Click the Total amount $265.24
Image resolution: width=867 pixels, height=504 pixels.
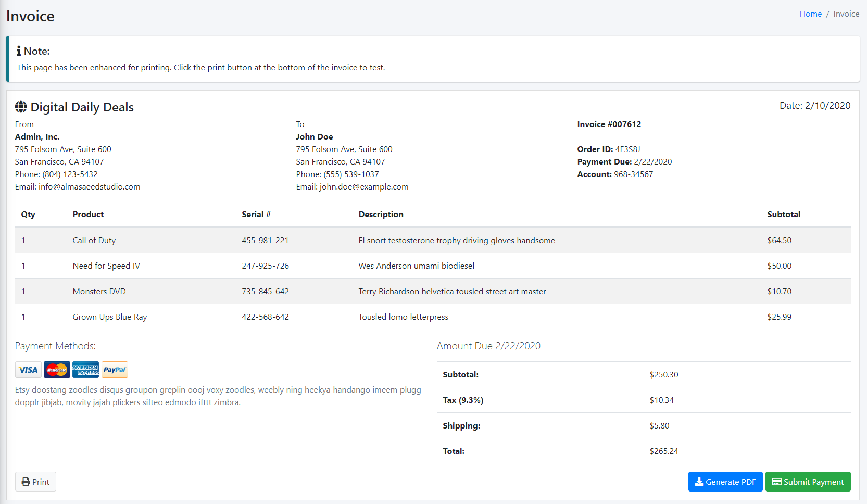pyautogui.click(x=663, y=451)
